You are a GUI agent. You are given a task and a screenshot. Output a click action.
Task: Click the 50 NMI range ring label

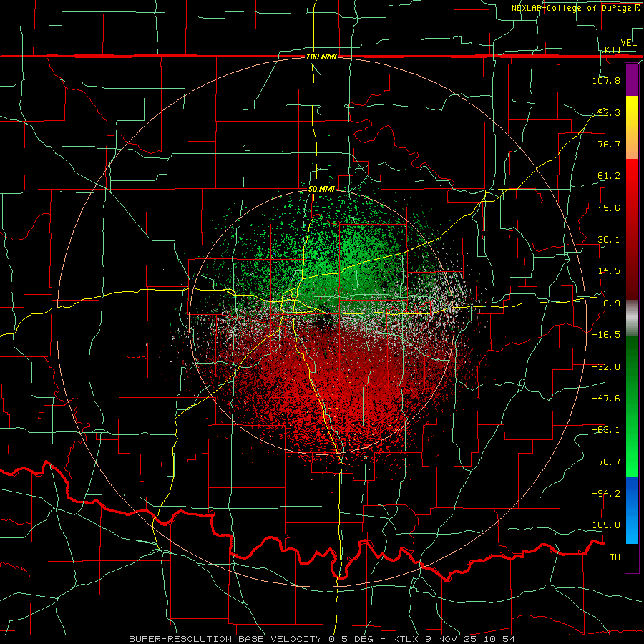click(321, 190)
